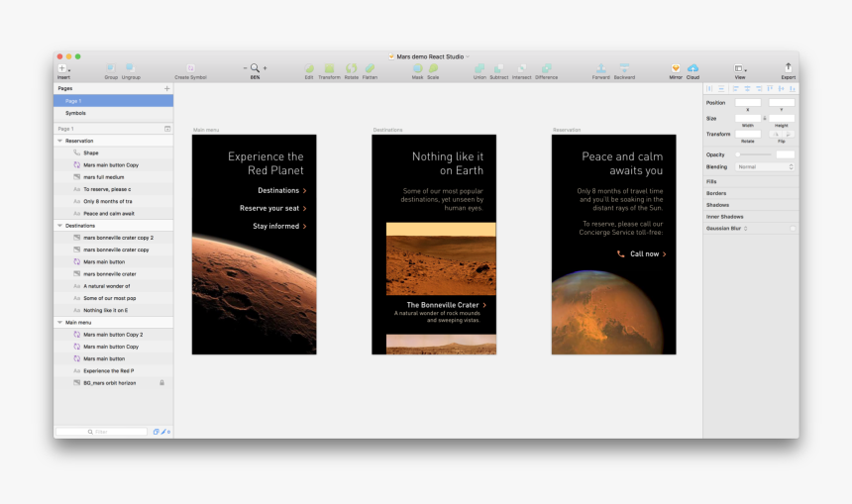The image size is (852, 504).
Task: Distribute layers vertically in inspector
Action: tap(721, 88)
